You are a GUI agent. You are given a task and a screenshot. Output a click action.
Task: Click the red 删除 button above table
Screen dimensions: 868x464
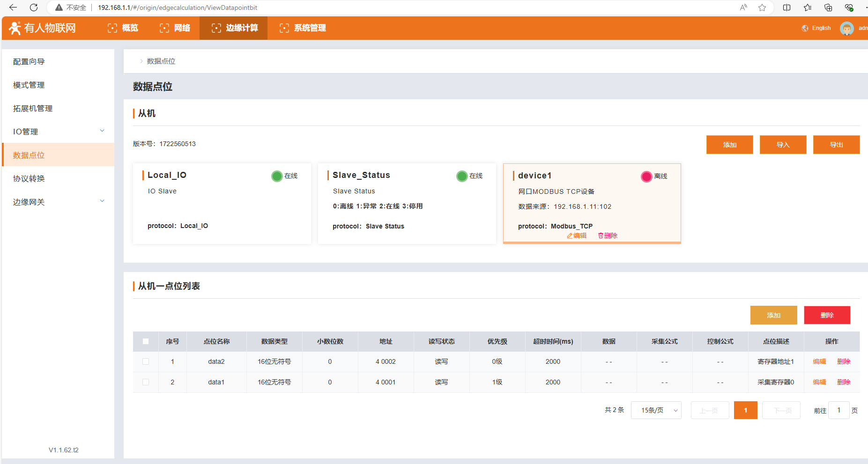(x=827, y=315)
